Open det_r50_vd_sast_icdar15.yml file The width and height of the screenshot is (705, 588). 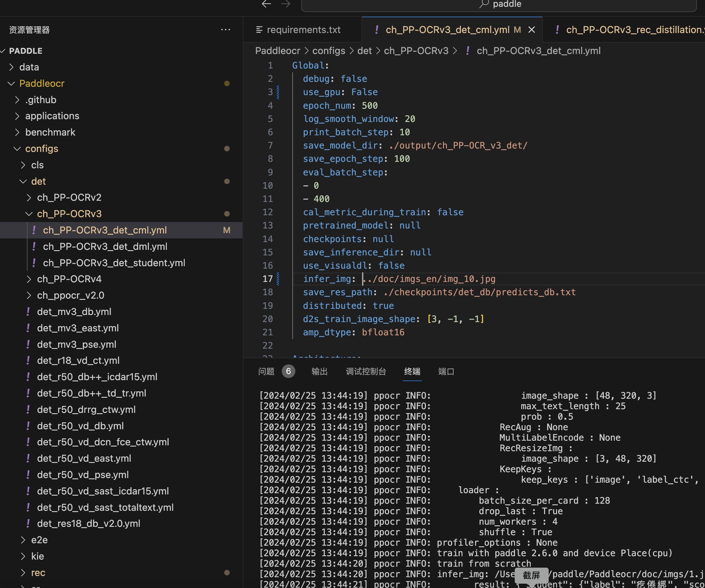point(121,491)
